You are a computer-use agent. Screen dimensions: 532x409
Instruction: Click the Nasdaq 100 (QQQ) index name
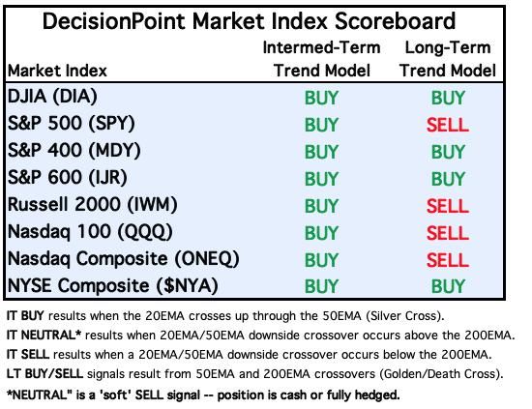click(90, 232)
